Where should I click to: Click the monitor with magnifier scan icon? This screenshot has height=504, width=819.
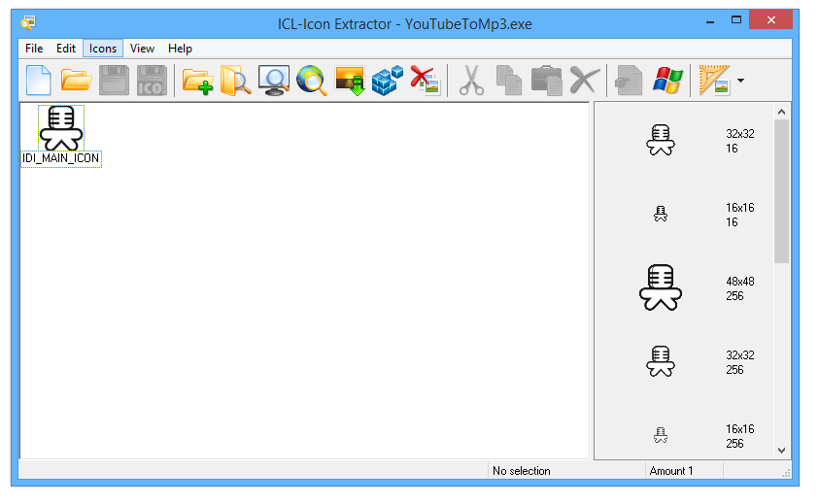coord(274,81)
